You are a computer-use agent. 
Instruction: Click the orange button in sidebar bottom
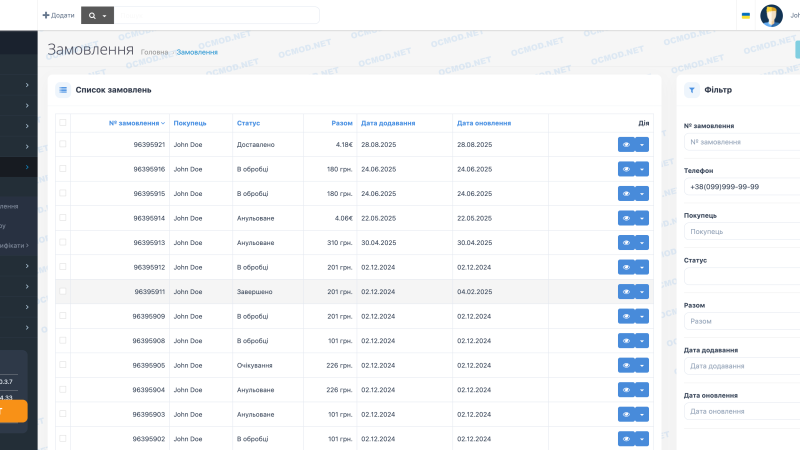tap(14, 411)
